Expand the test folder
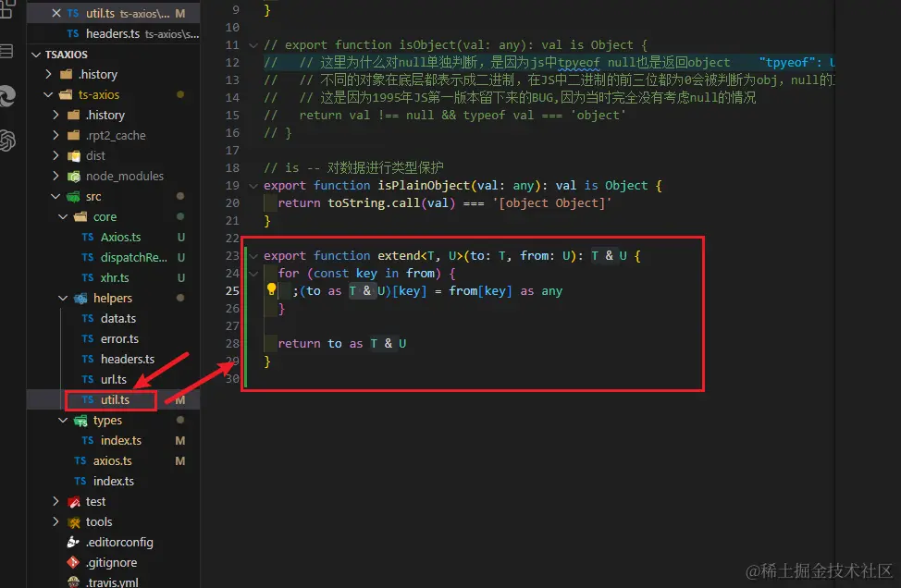Viewport: 901px width, 588px height. tap(56, 501)
